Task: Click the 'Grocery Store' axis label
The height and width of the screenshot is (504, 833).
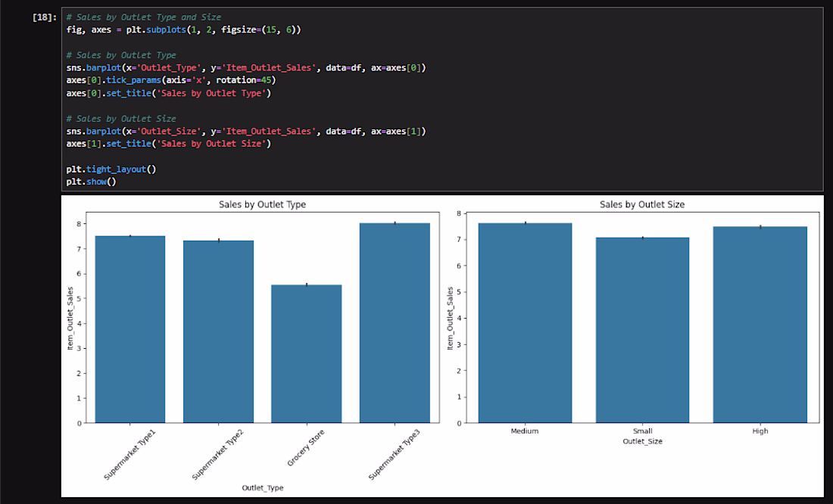Action: point(305,448)
